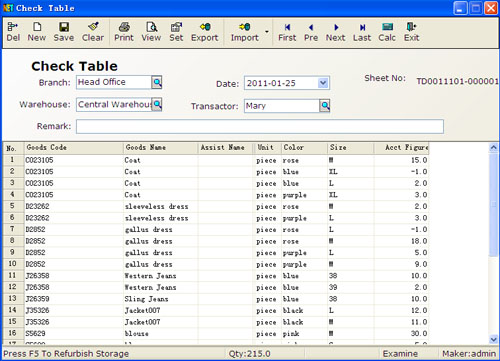The image size is (500, 361).
Task: Click the Remark input field
Action: (260, 127)
